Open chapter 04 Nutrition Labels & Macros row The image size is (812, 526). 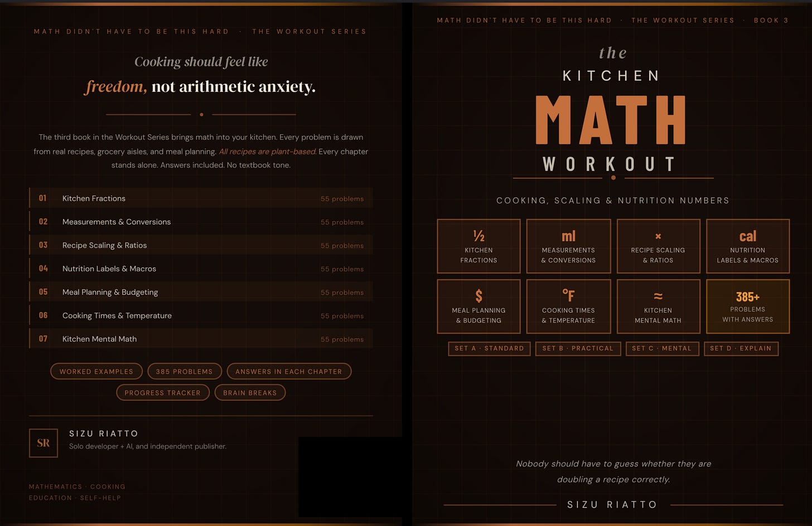tap(201, 269)
